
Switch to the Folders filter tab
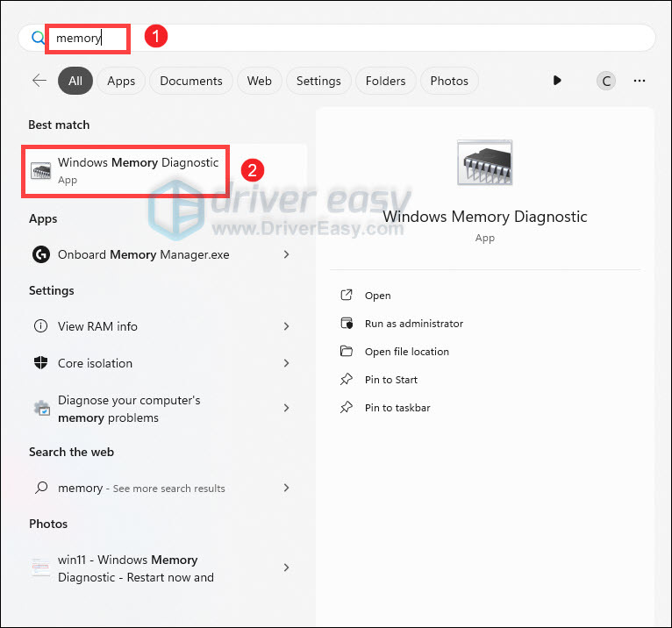[x=385, y=81]
